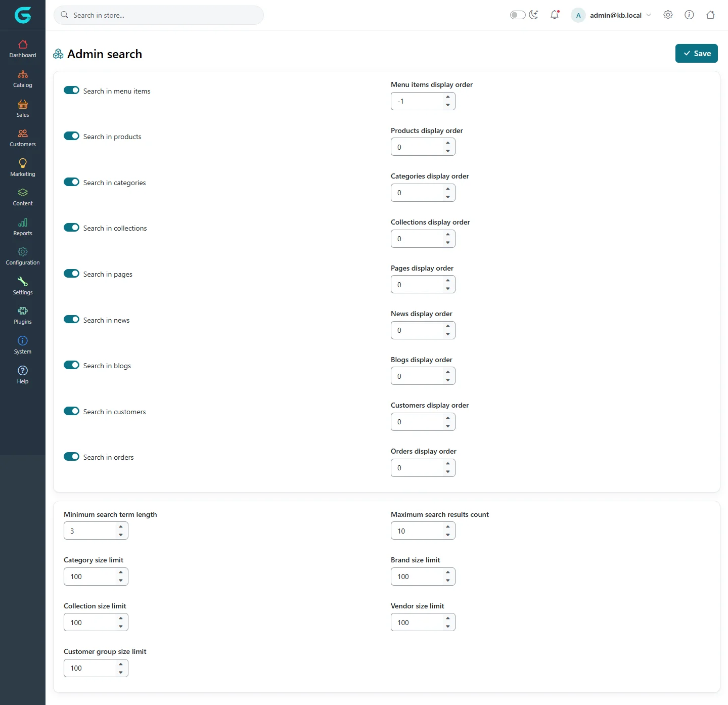Open the Settings wrench icon

click(x=23, y=282)
